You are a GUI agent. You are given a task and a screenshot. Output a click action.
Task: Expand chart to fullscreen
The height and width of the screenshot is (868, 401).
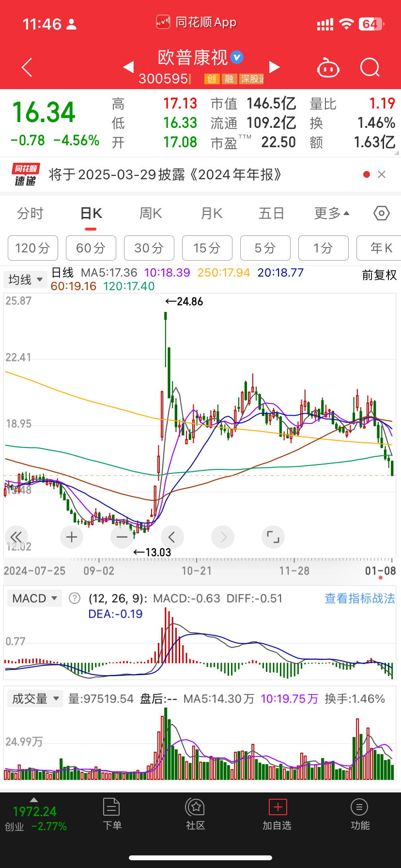(273, 537)
